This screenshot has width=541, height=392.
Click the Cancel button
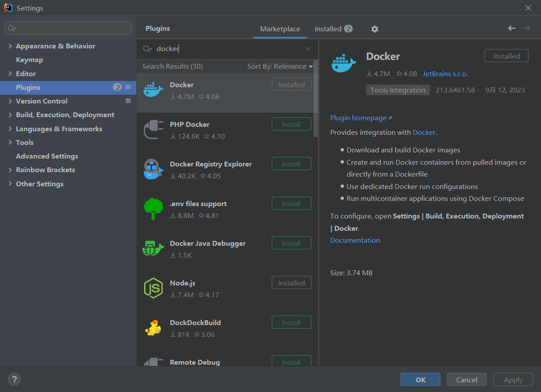point(466,380)
